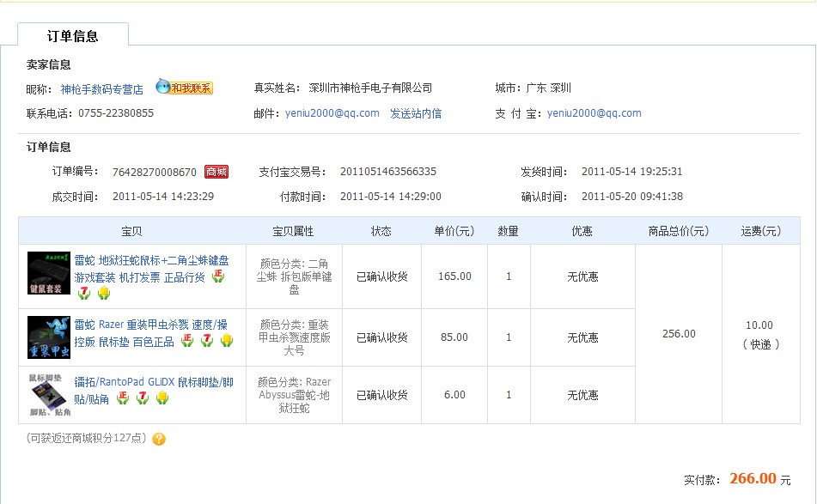The image size is (817, 504).
Task: Click the shipping time 2011-05-14 19:25:31
Action: pos(631,172)
